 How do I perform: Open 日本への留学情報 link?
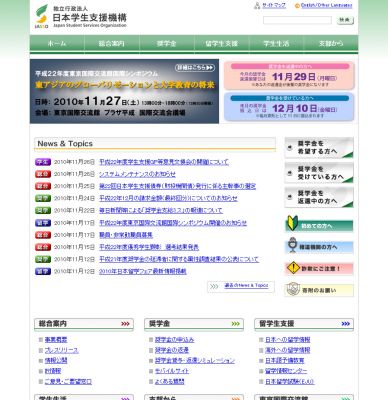coord(288,340)
